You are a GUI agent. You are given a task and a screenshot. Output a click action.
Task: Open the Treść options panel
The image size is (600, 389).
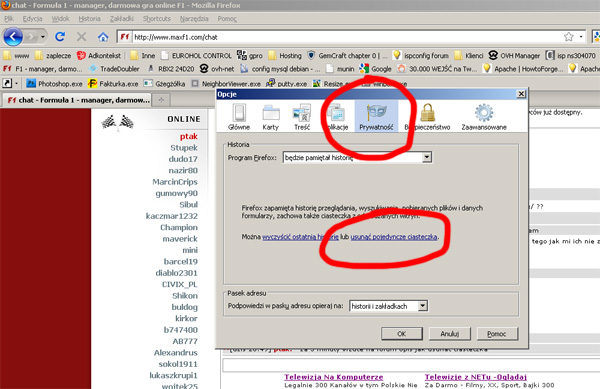(x=302, y=117)
